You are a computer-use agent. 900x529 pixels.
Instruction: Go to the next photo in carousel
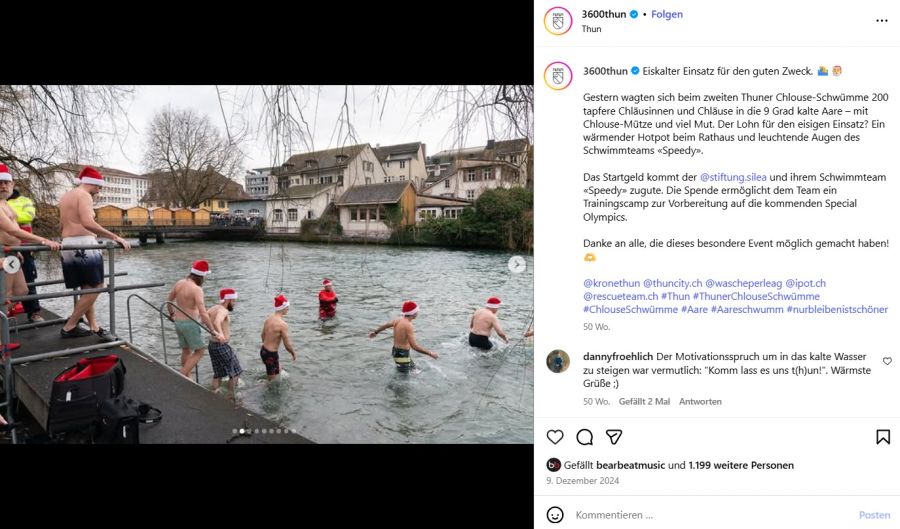[517, 265]
